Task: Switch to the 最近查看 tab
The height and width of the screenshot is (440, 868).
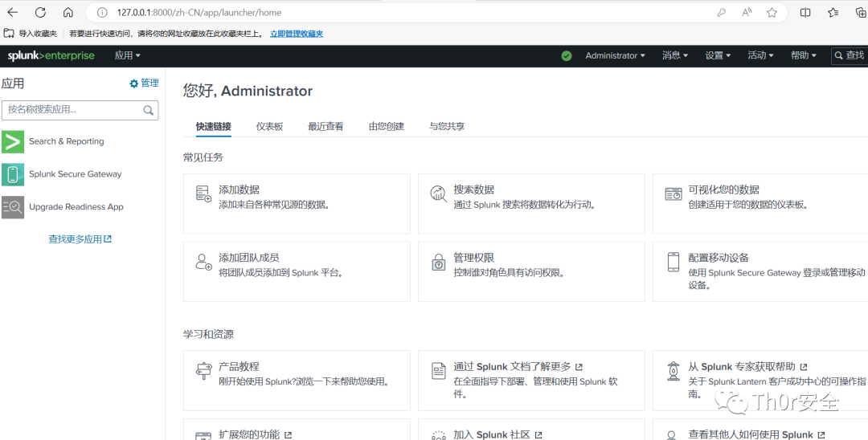Action: tap(325, 127)
